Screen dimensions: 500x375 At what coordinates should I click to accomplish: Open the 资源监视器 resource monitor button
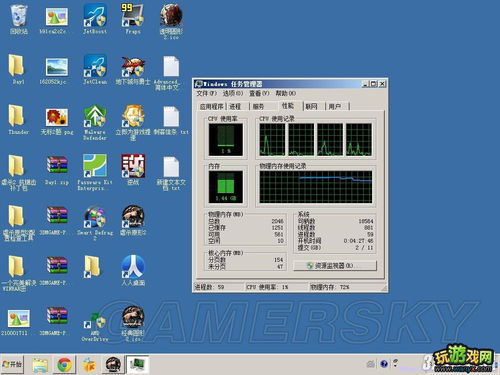point(335,266)
